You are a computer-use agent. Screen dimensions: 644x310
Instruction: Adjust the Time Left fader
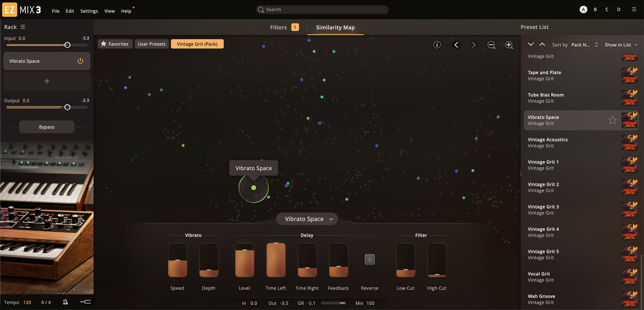(276, 260)
